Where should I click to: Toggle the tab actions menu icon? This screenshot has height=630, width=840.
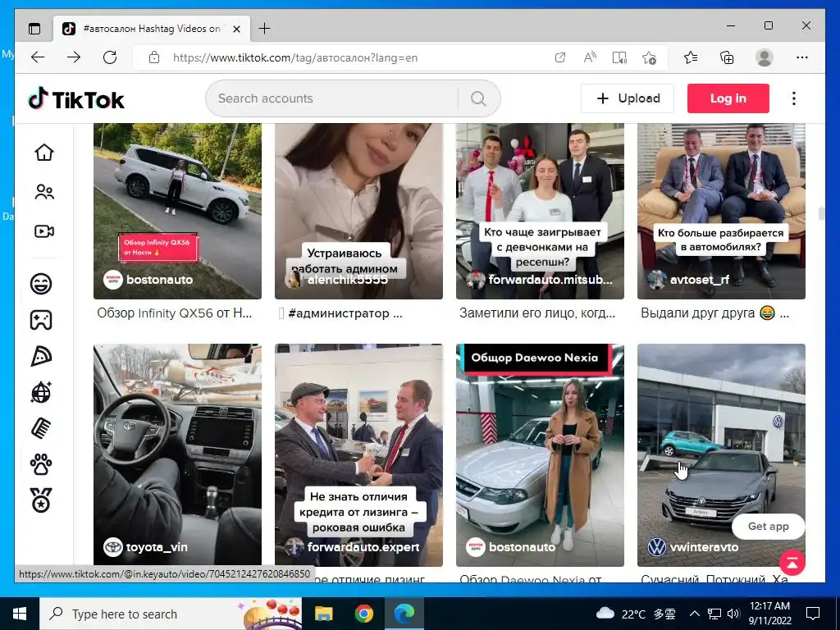click(x=34, y=29)
